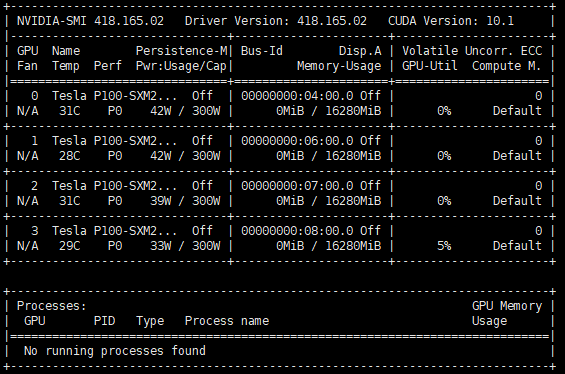Click the 5% GPU utilization value
This screenshot has width=565, height=374.
[444, 246]
